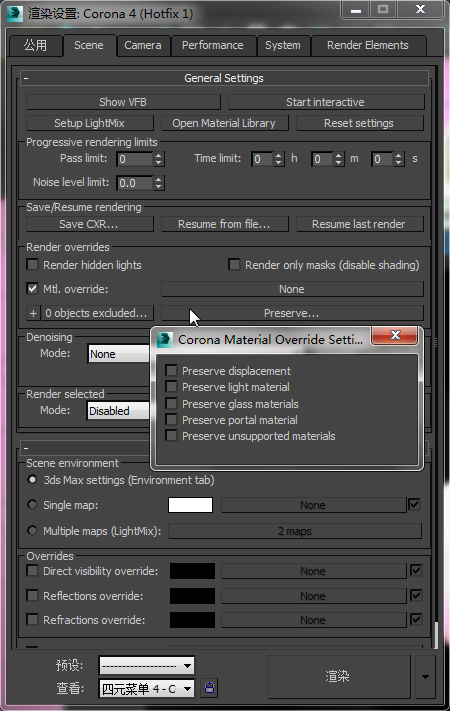Enable Render only masks checkbox

[234, 264]
